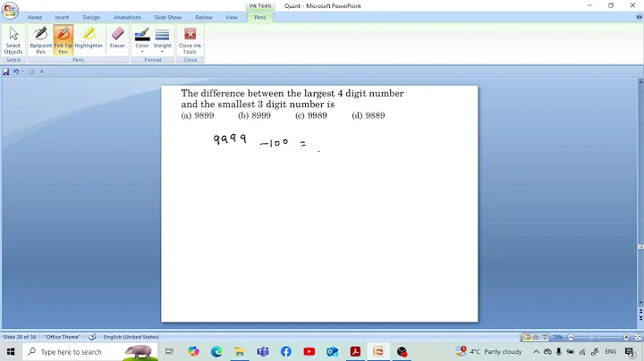Click the zoom slider handle

click(591, 337)
